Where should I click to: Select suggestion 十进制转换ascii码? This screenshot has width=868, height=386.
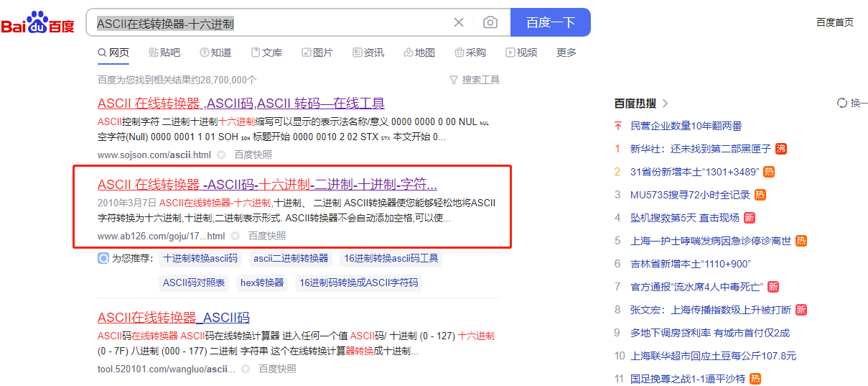[x=200, y=258]
